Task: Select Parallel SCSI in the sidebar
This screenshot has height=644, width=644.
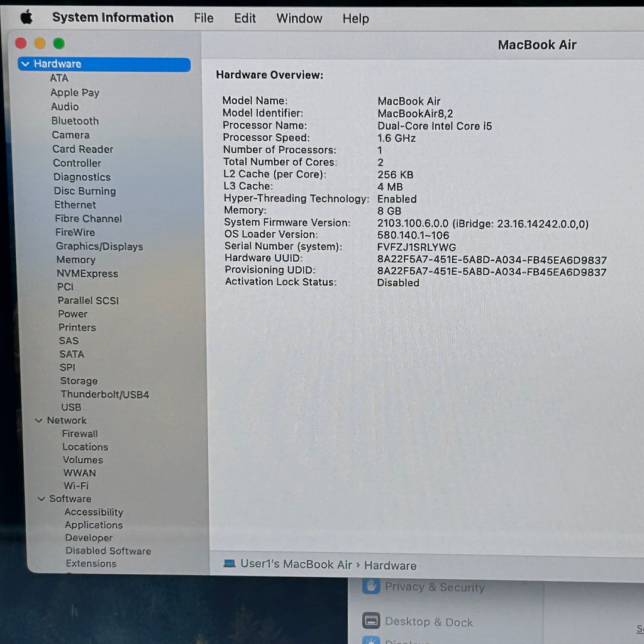Action: 88,301
